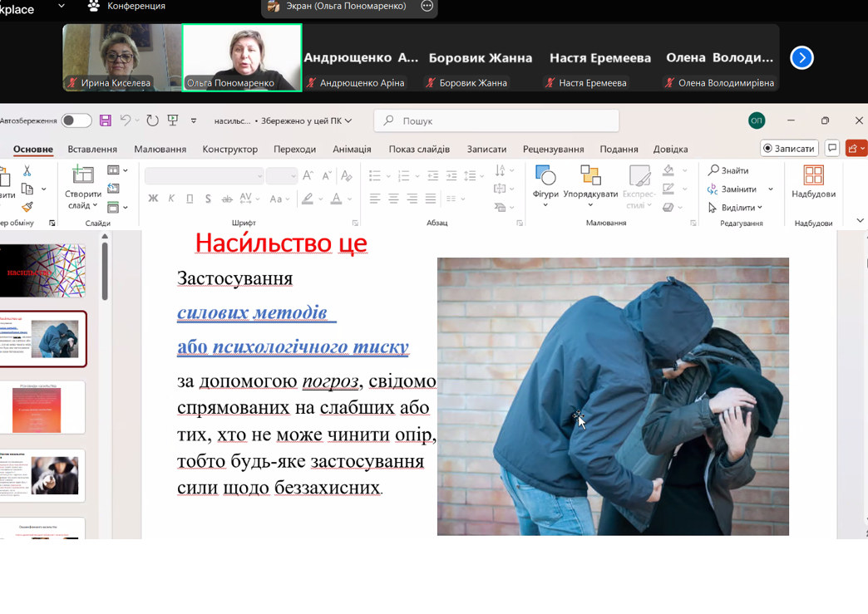This screenshot has width=868, height=614.
Task: Toggle italic К formatting
Action: point(171,199)
